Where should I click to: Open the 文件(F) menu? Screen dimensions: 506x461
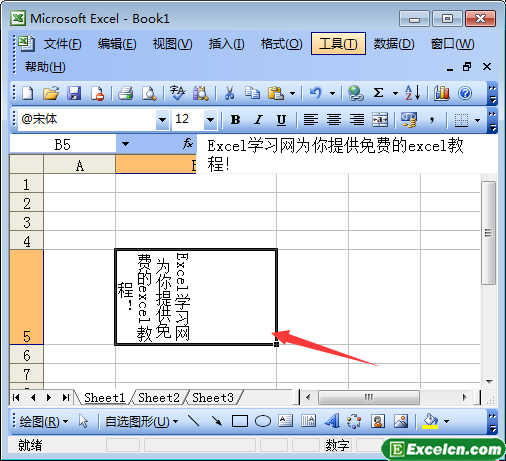(62, 44)
